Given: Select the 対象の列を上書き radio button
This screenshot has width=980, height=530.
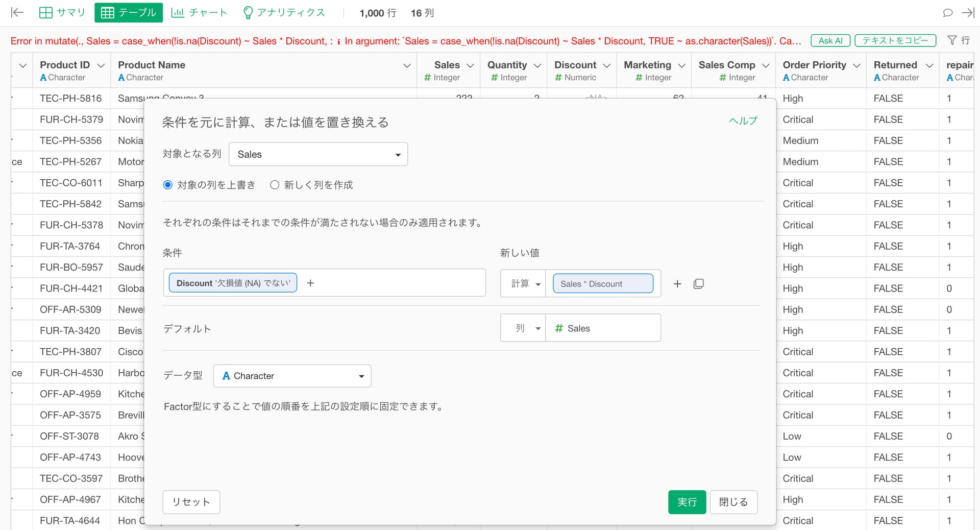Looking at the screenshot, I should point(168,185).
